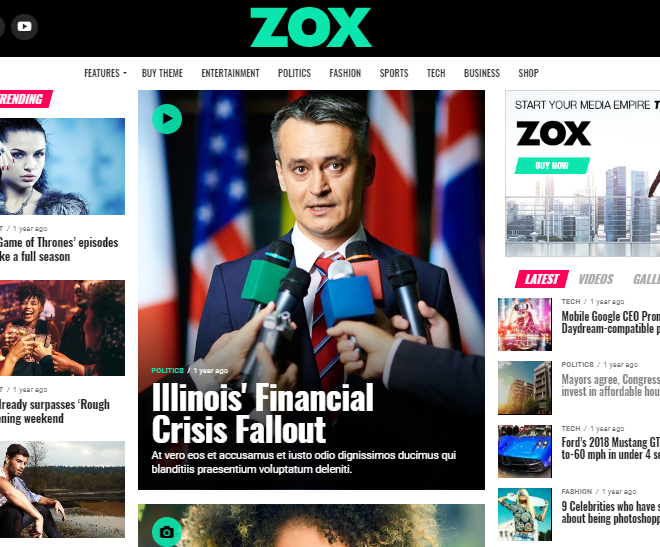Navigate to the Sports section
660x547 pixels.
(394, 73)
